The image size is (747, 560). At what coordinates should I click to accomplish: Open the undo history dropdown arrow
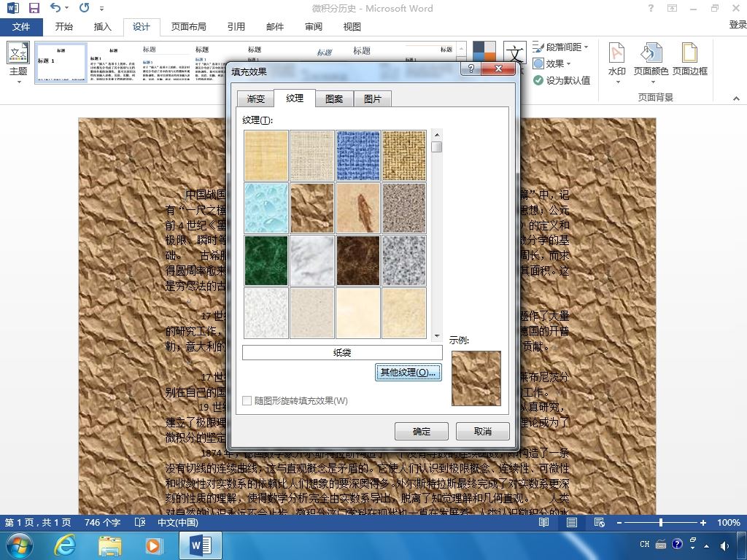pos(66,7)
